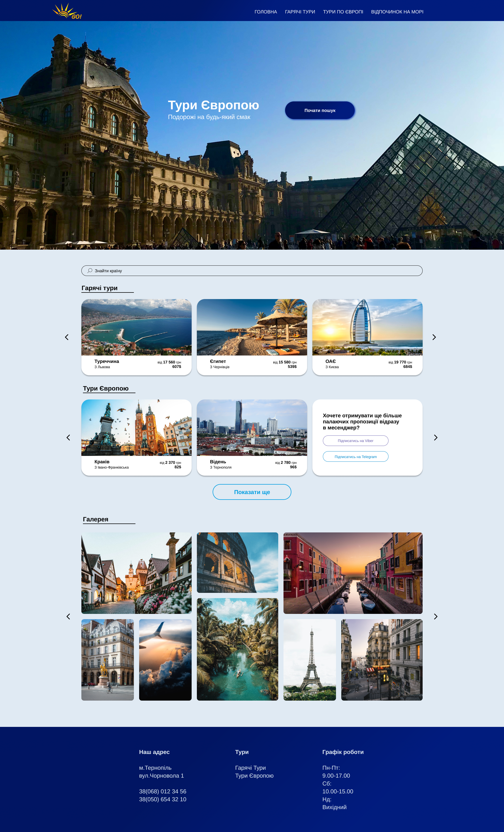This screenshot has height=832, width=504.
Task: Open the ГАРЯЧІ ТУРИ menu item
Action: [300, 12]
